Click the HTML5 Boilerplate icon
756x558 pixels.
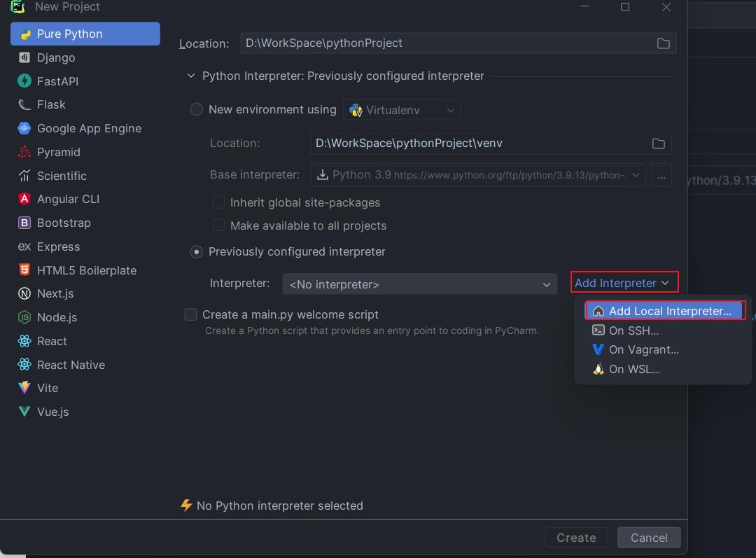click(x=24, y=270)
